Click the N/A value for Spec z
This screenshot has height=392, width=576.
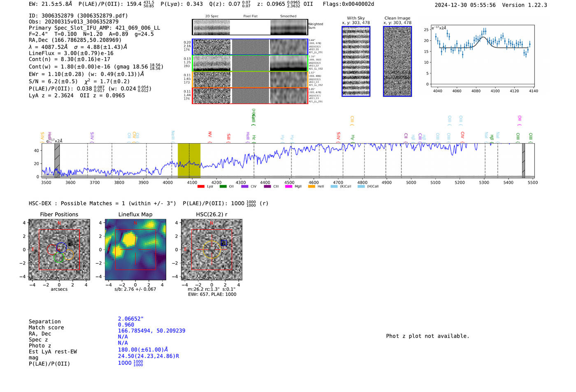(123, 337)
